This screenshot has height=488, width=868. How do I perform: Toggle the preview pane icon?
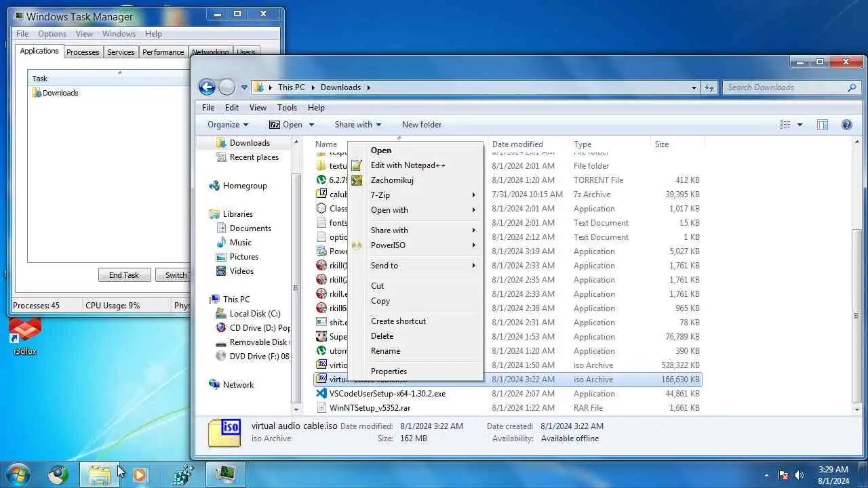click(823, 125)
